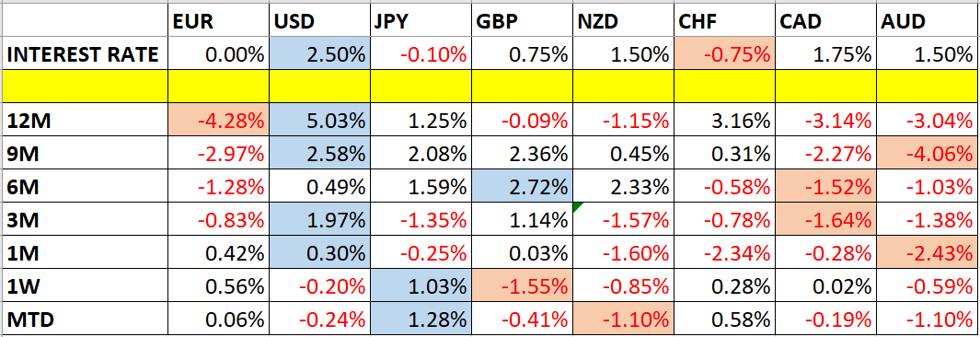Select the MTD JPY cell showing 1.28%
The width and height of the screenshot is (980, 337).
pyautogui.click(x=421, y=319)
